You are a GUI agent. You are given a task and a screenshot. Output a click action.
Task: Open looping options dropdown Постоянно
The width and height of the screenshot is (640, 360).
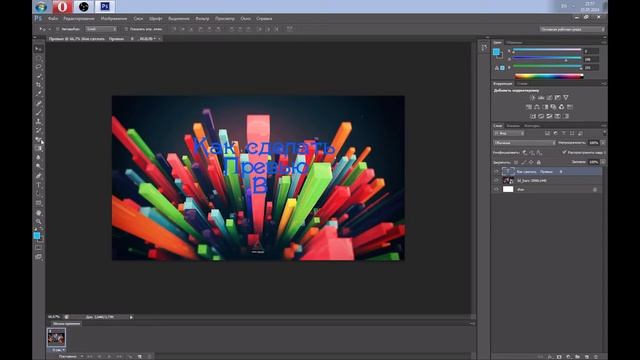(x=71, y=356)
